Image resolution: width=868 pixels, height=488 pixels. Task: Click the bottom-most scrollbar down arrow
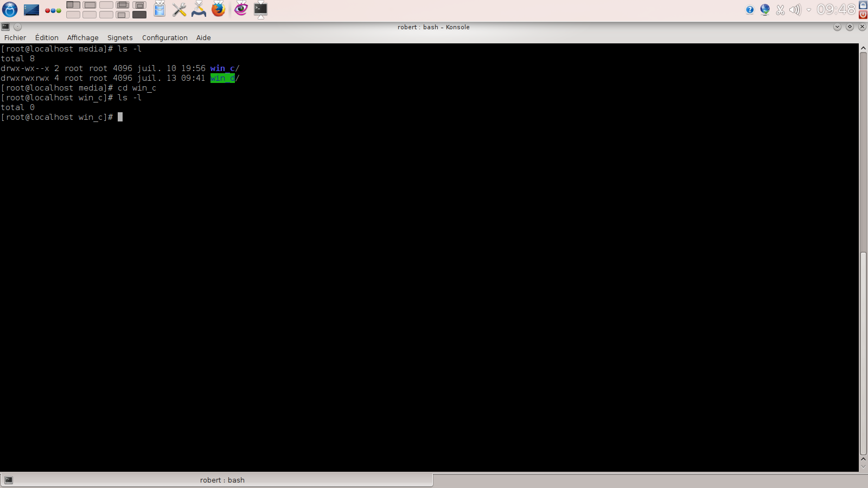tap(863, 467)
